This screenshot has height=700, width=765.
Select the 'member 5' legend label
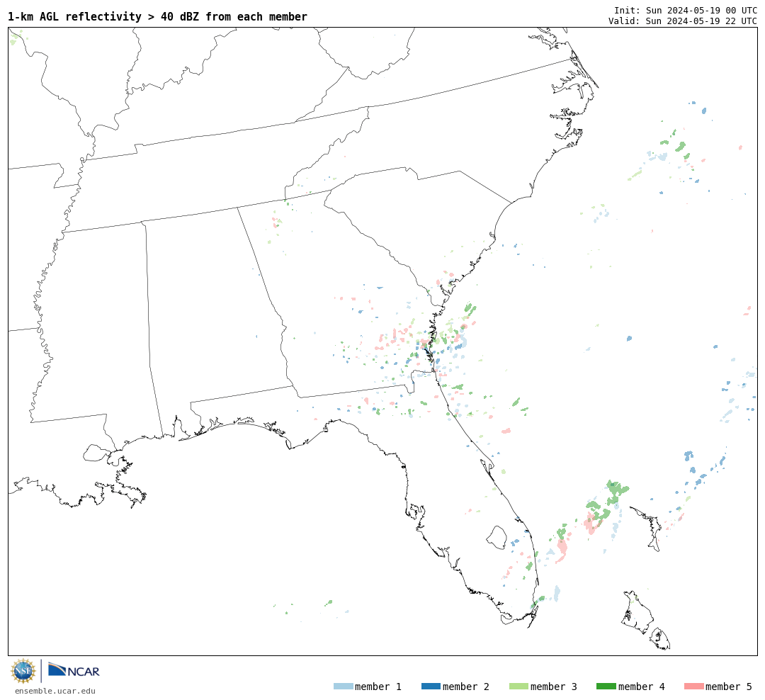click(x=729, y=687)
